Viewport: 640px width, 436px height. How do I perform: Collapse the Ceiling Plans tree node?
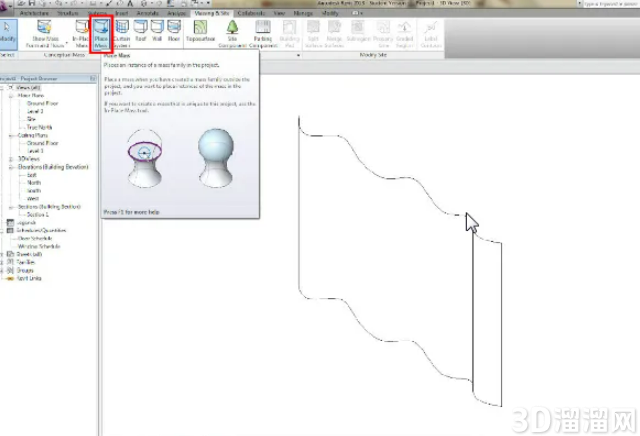11,135
